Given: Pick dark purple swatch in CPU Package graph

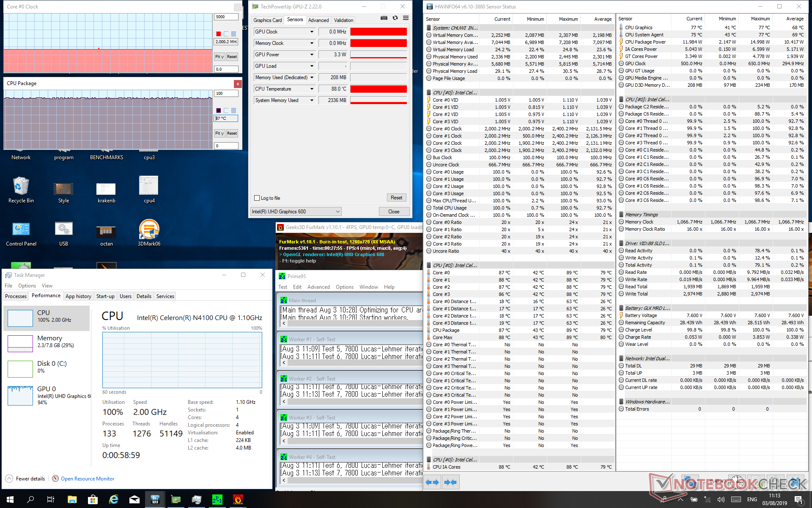Looking at the screenshot, I should tap(218, 110).
